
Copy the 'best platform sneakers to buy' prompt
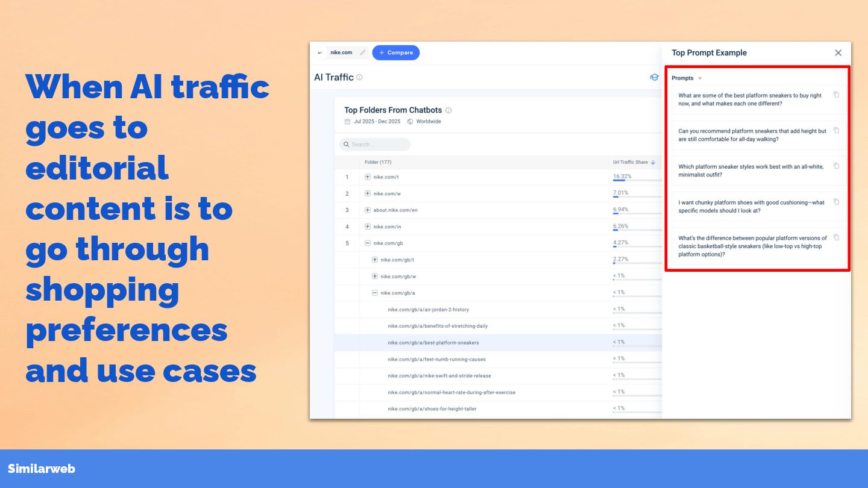pyautogui.click(x=836, y=95)
